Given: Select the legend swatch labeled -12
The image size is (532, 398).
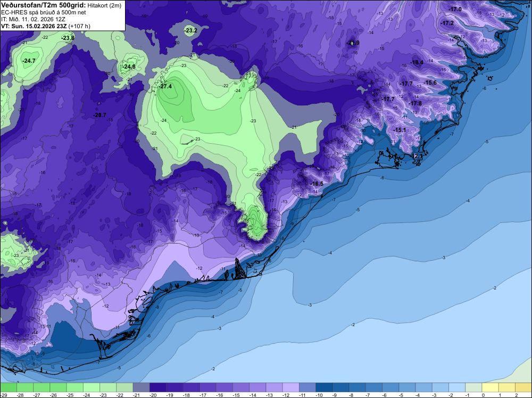Looking at the screenshot, I should tap(291, 387).
